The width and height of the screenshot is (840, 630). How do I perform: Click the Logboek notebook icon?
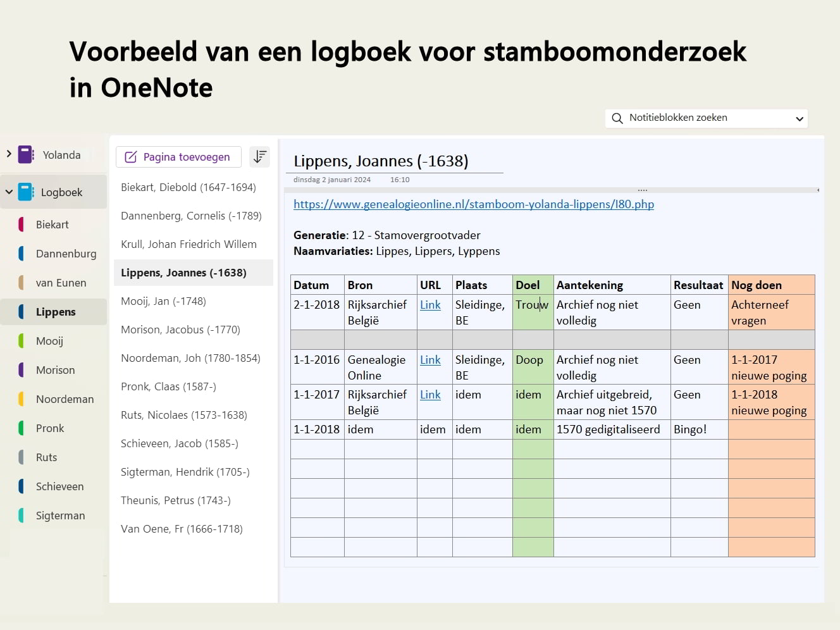coord(26,192)
